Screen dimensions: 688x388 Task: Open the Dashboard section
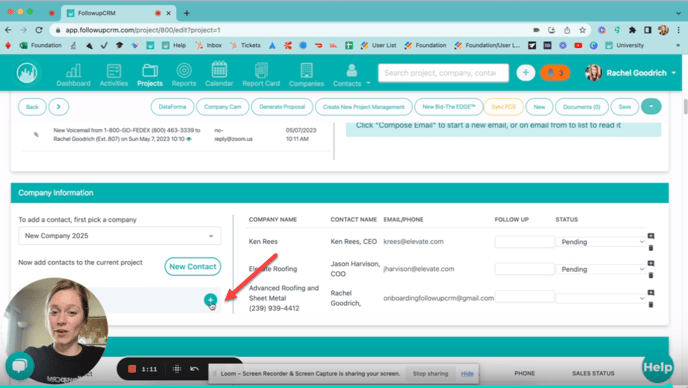(73, 75)
